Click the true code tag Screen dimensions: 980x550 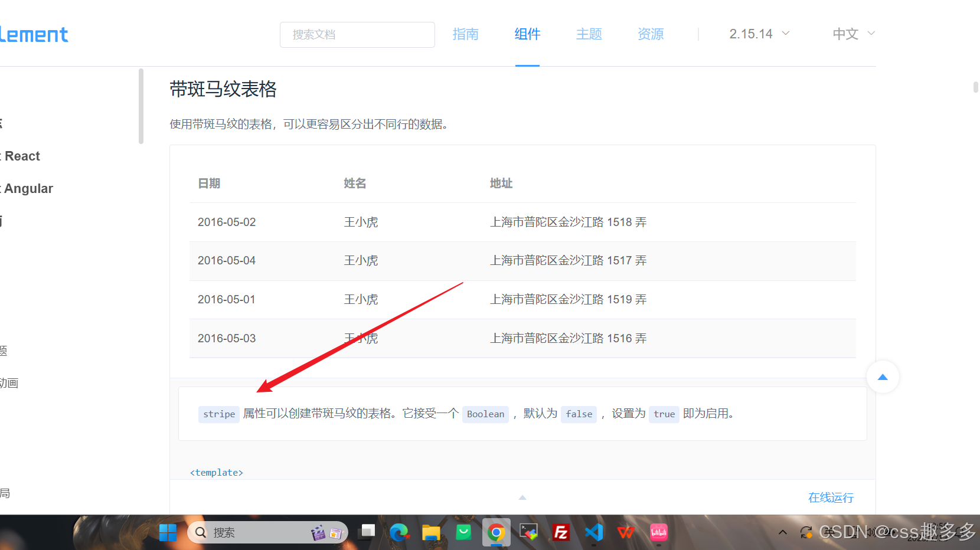click(x=664, y=414)
